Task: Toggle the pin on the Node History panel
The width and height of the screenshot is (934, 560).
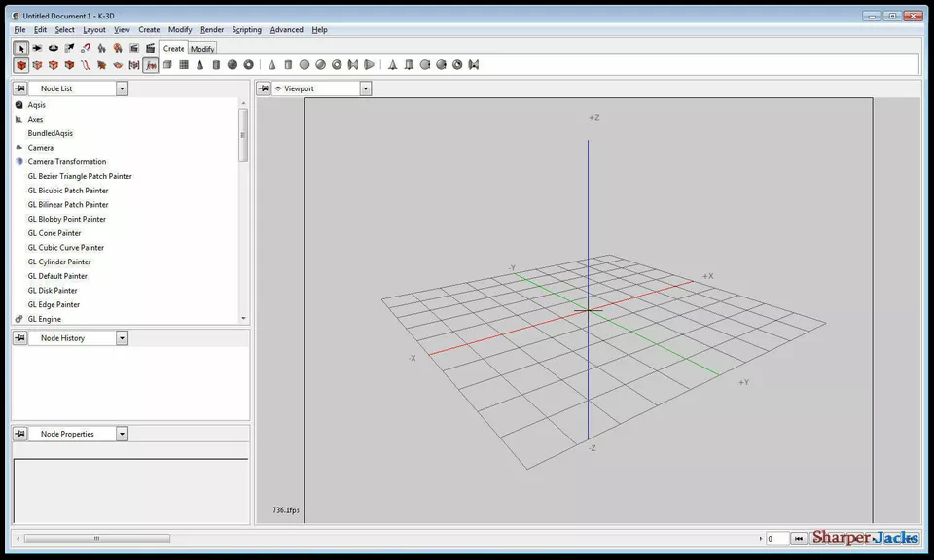Action: (x=19, y=337)
